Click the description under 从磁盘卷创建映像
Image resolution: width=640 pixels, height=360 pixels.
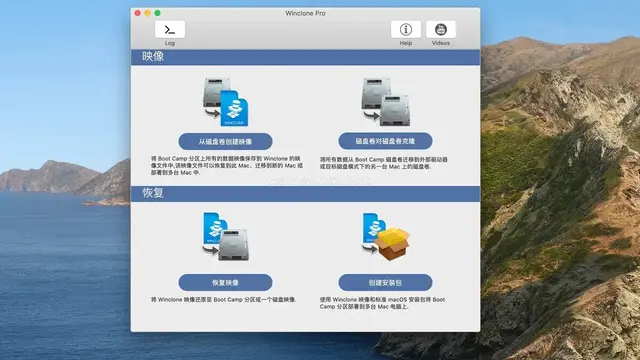pos(227,165)
